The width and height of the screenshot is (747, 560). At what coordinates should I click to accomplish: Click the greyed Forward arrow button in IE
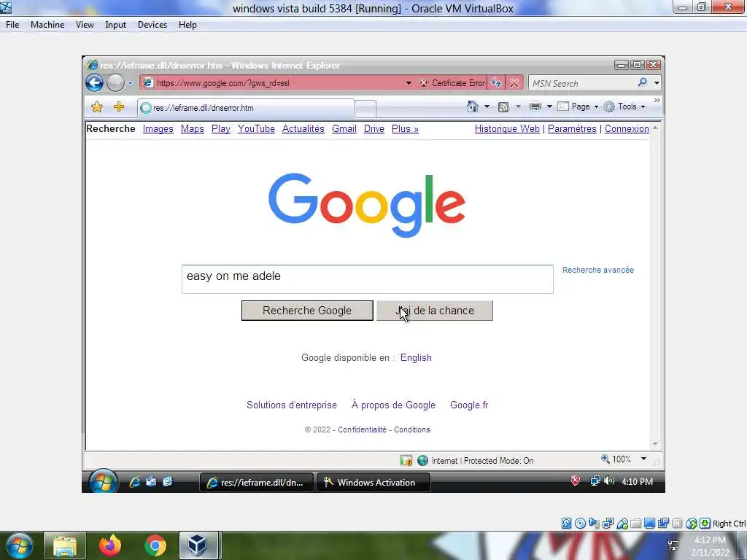[x=115, y=83]
